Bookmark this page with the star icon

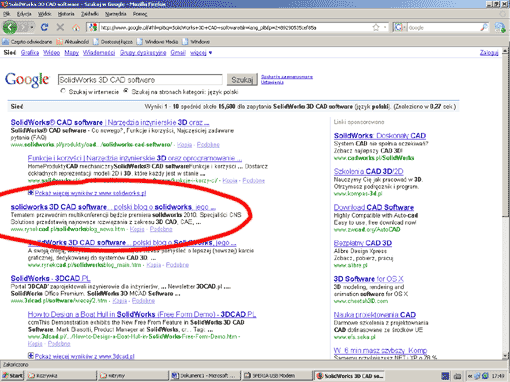(376, 28)
